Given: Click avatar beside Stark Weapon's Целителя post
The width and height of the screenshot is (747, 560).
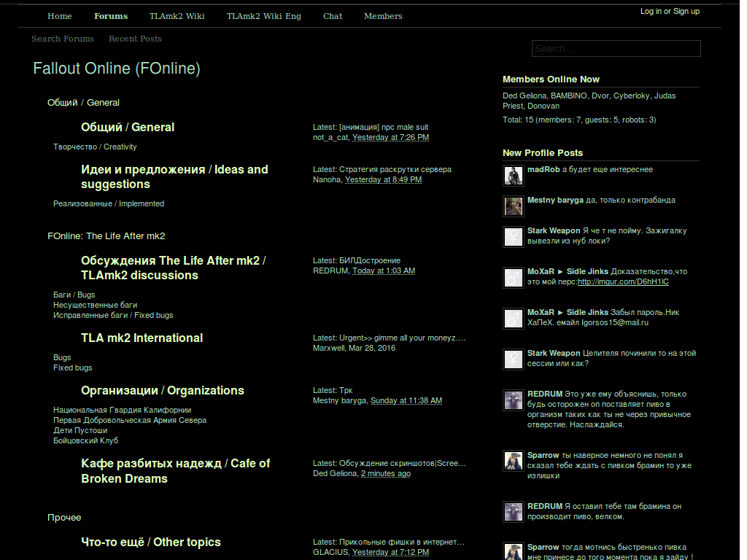Looking at the screenshot, I should pos(513,359).
